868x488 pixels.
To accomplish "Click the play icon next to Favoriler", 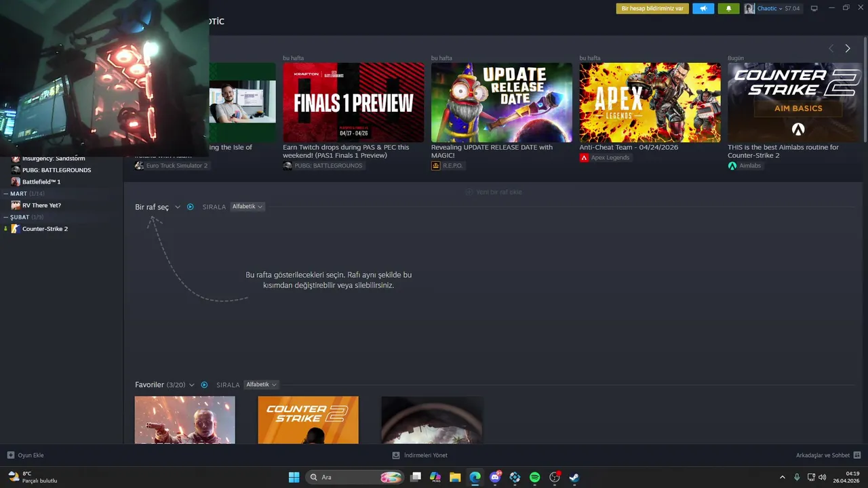I will (x=204, y=385).
